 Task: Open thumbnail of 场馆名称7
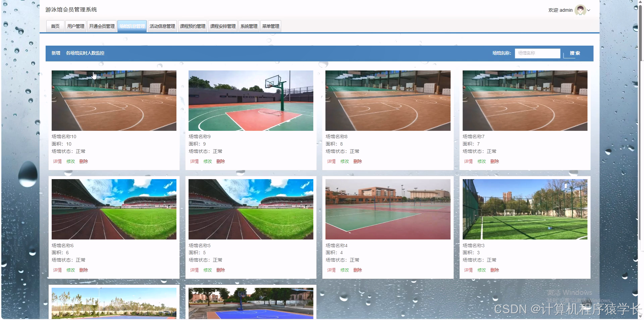[525, 101]
